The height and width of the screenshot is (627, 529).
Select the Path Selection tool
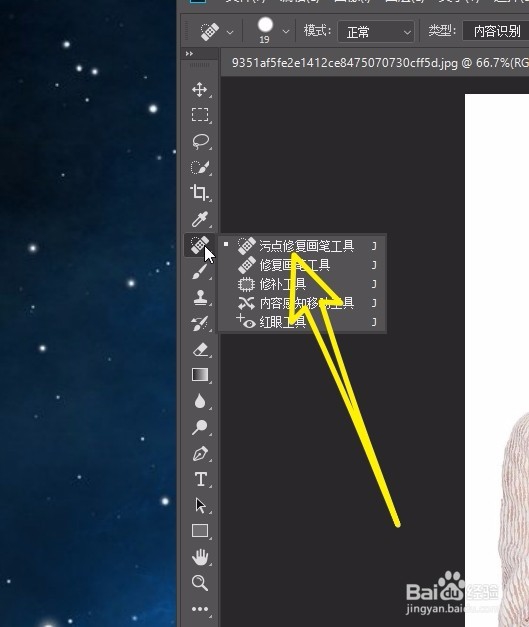pos(200,505)
